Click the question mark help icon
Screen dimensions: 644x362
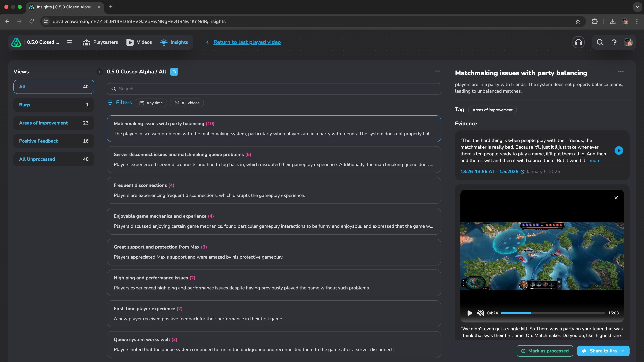(x=614, y=42)
